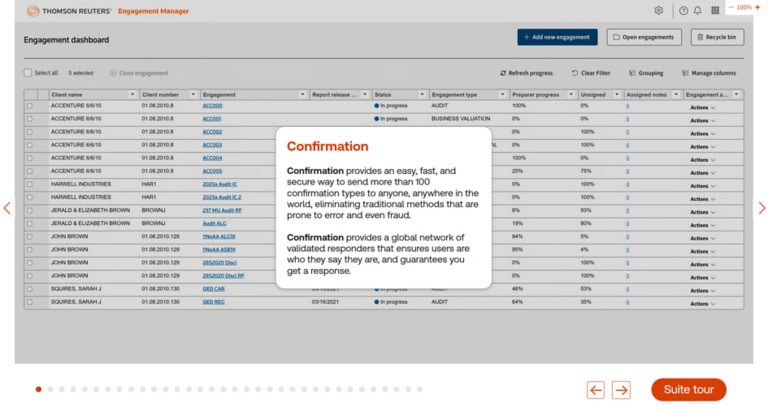768x410 pixels.
Task: Open assigned notes icon for 2852020 Discl row
Action: click(x=627, y=263)
